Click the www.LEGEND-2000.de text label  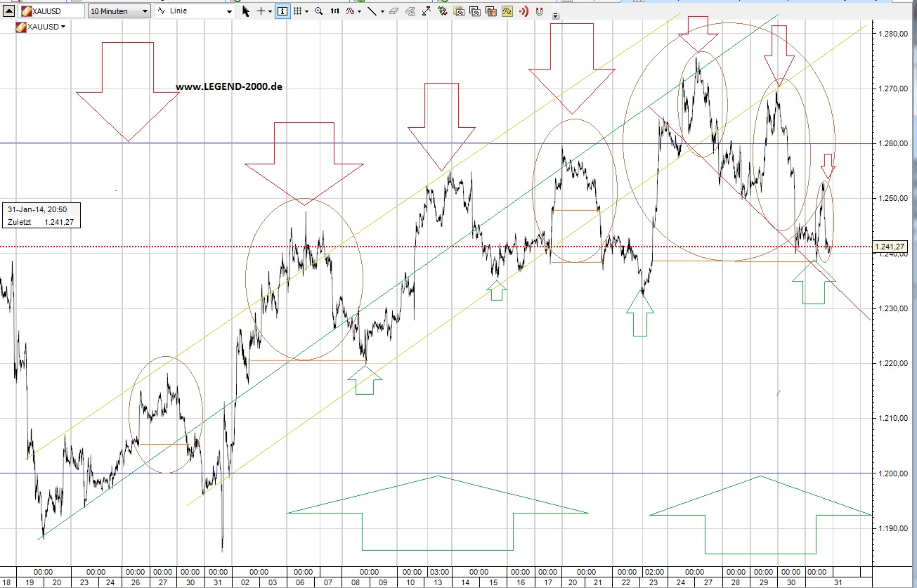[228, 87]
